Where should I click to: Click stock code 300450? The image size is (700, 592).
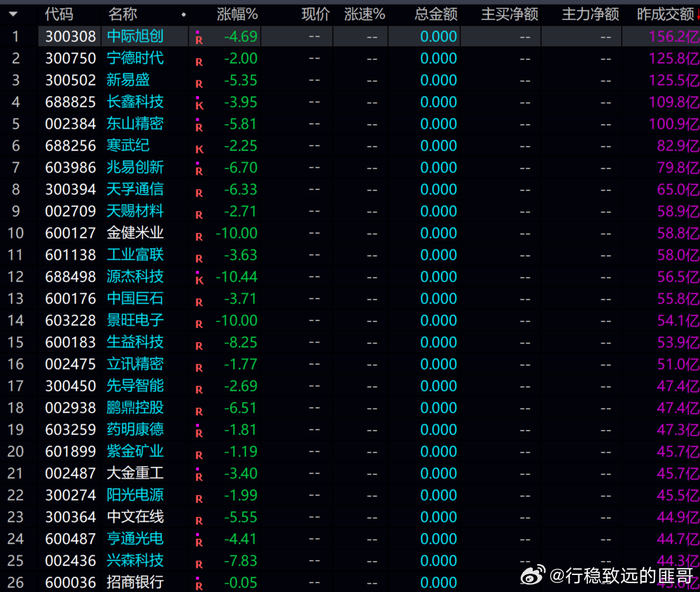coord(70,386)
